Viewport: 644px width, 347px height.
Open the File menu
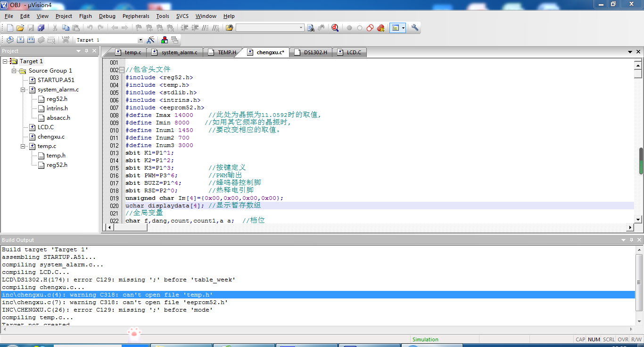(9, 16)
